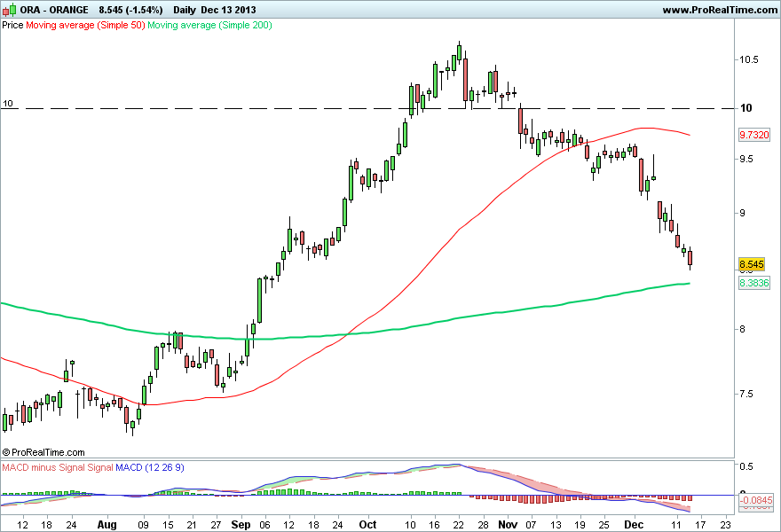This screenshot has width=781, height=532.
Task: Select Moving average (Simple 200) legend
Action: click(209, 25)
